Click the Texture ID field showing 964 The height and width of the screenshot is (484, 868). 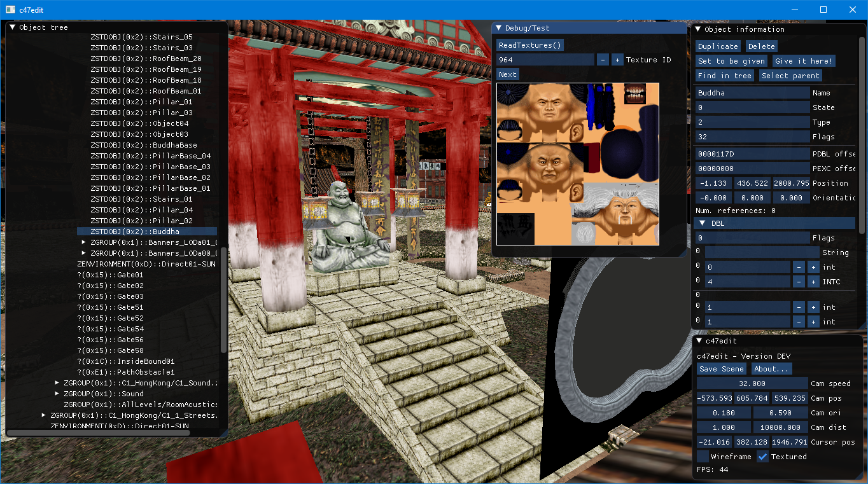point(545,60)
